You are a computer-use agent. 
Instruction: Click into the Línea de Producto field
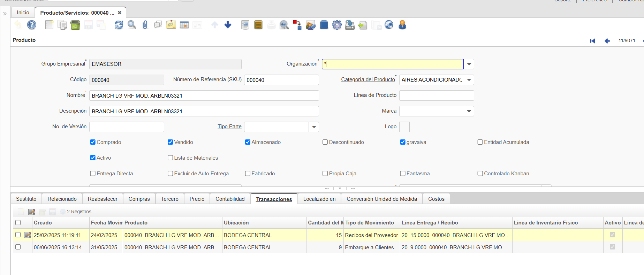click(436, 96)
